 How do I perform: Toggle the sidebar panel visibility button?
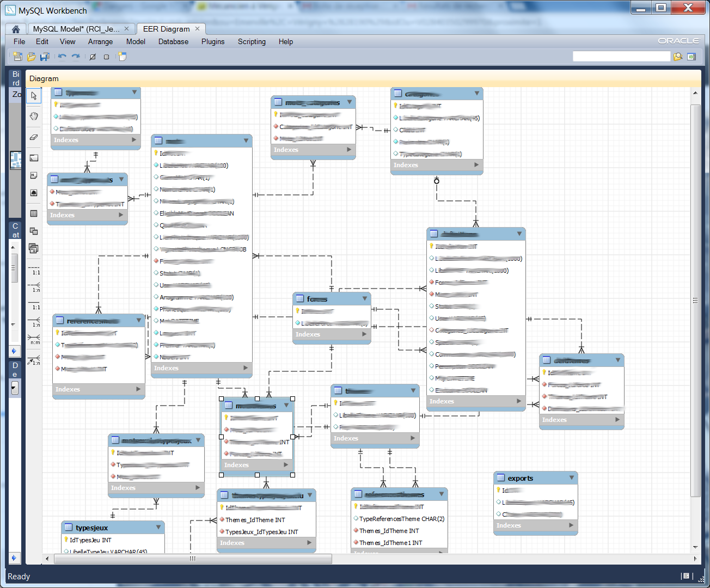coord(691,57)
